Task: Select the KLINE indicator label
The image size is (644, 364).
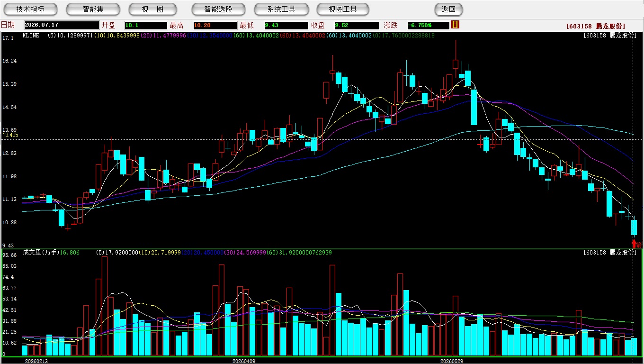Action: click(31, 36)
